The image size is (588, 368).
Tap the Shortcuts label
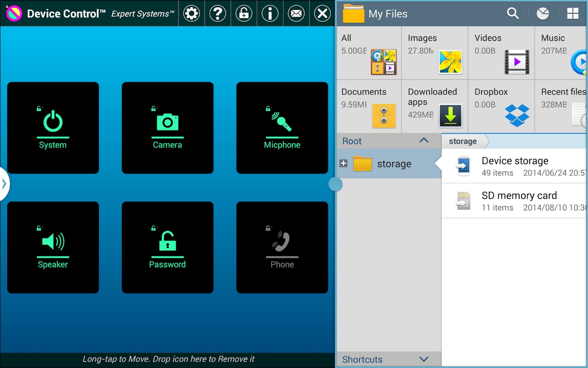click(x=362, y=359)
